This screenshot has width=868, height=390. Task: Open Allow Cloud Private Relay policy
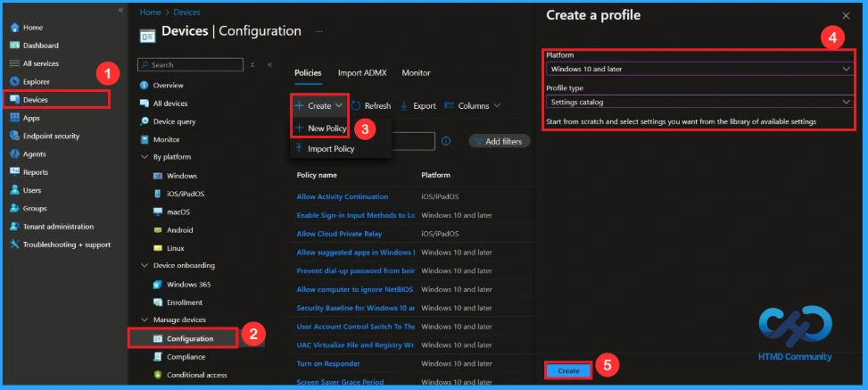click(339, 234)
